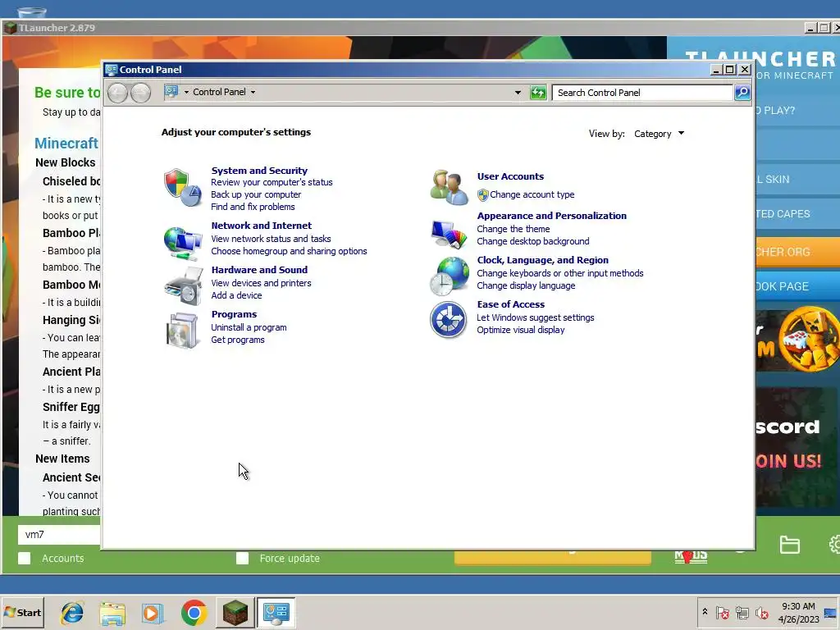Click View network status and tasks

271,239
